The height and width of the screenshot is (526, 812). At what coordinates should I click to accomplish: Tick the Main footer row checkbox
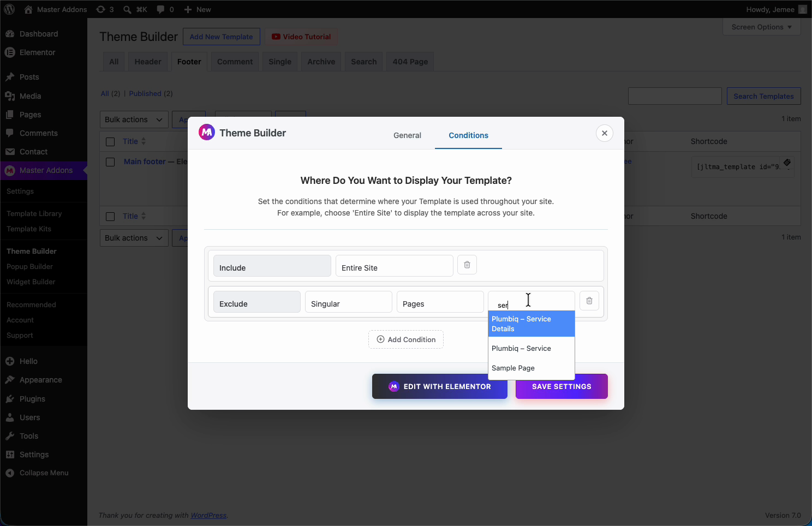coord(110,162)
